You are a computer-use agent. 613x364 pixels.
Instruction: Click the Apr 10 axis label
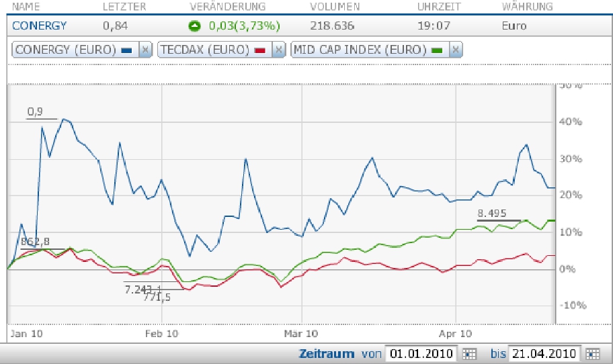[455, 334]
